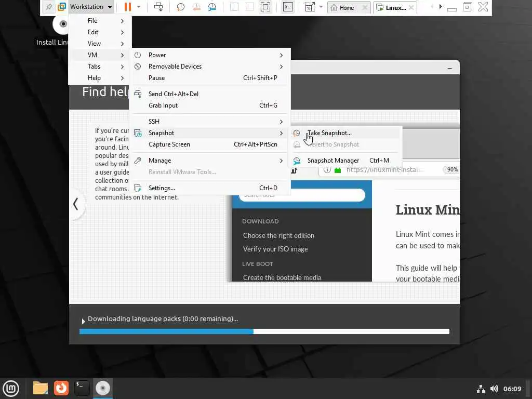Image resolution: width=532 pixels, height=399 pixels.
Task: Click the orange Pause VM button
Action: (128, 7)
